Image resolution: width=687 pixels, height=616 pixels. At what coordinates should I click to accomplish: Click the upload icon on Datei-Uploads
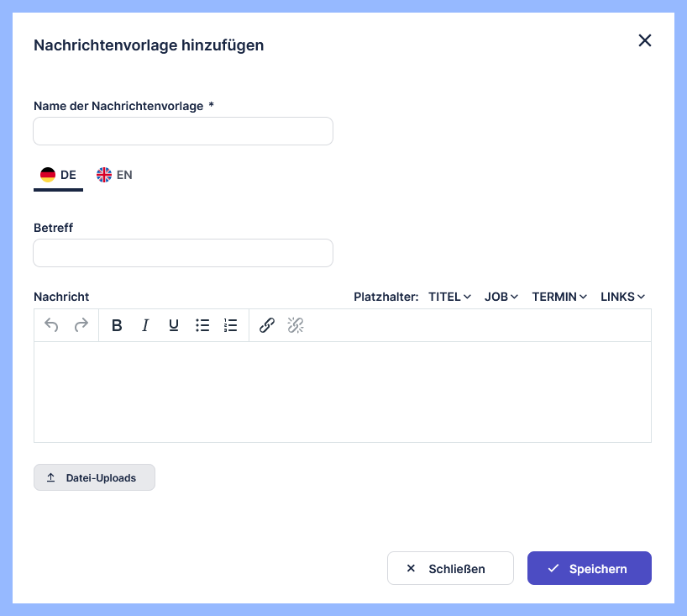50,477
